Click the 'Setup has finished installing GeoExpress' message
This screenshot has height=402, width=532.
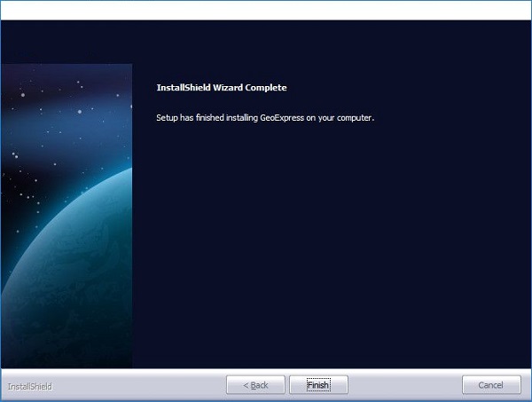265,118
